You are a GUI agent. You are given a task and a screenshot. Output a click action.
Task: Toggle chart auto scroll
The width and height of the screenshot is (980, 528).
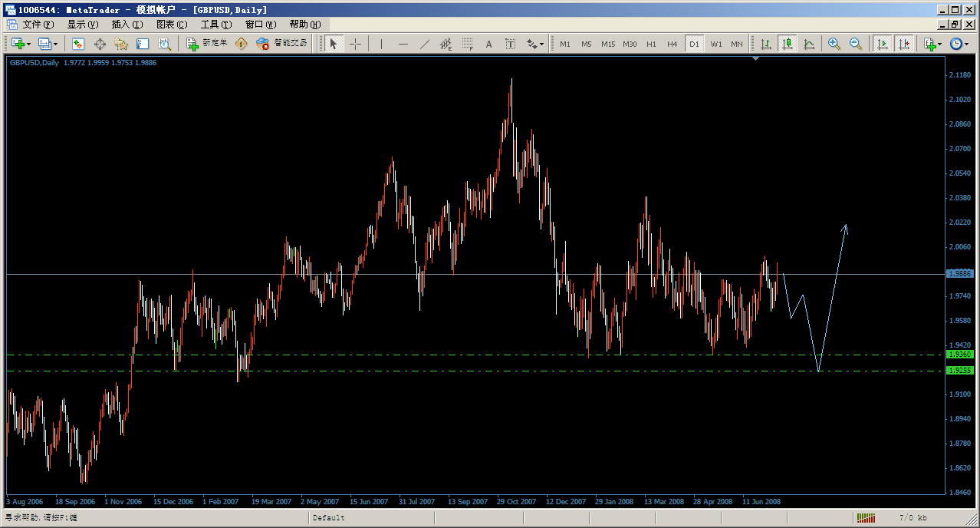883,44
